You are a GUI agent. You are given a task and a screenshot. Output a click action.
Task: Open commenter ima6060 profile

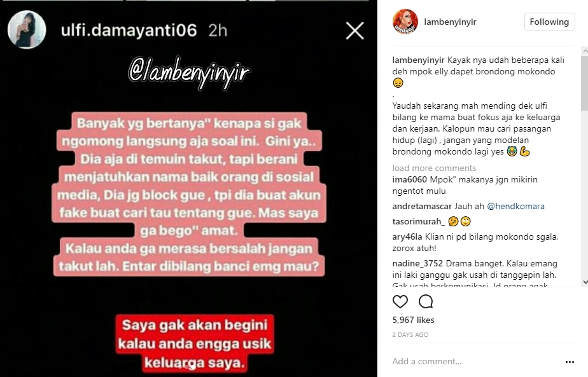coord(410,179)
